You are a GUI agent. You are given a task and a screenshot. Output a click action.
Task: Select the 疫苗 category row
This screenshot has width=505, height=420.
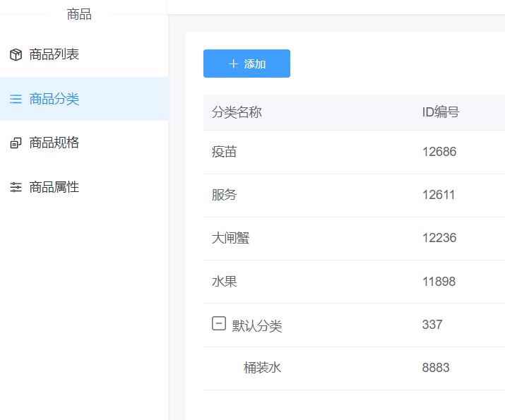[x=225, y=152]
